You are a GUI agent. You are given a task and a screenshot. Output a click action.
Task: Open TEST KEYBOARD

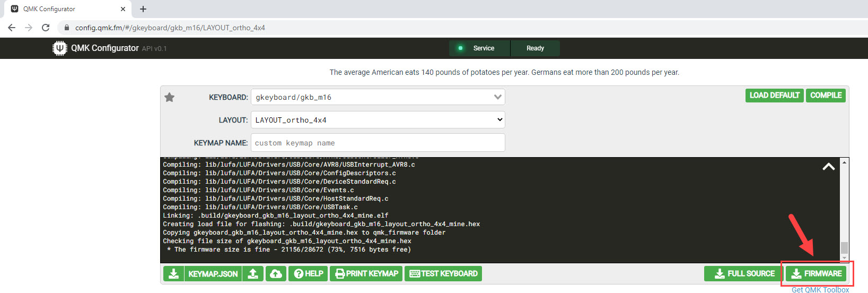[x=443, y=273]
